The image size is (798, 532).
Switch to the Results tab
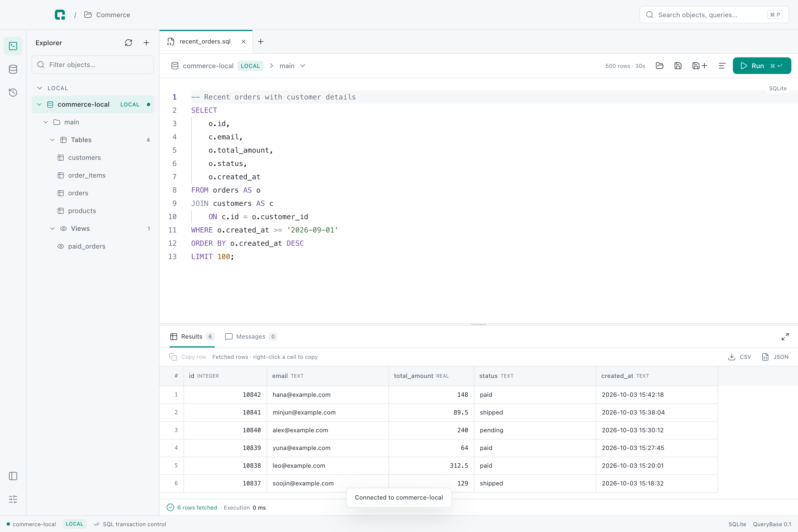coord(192,337)
